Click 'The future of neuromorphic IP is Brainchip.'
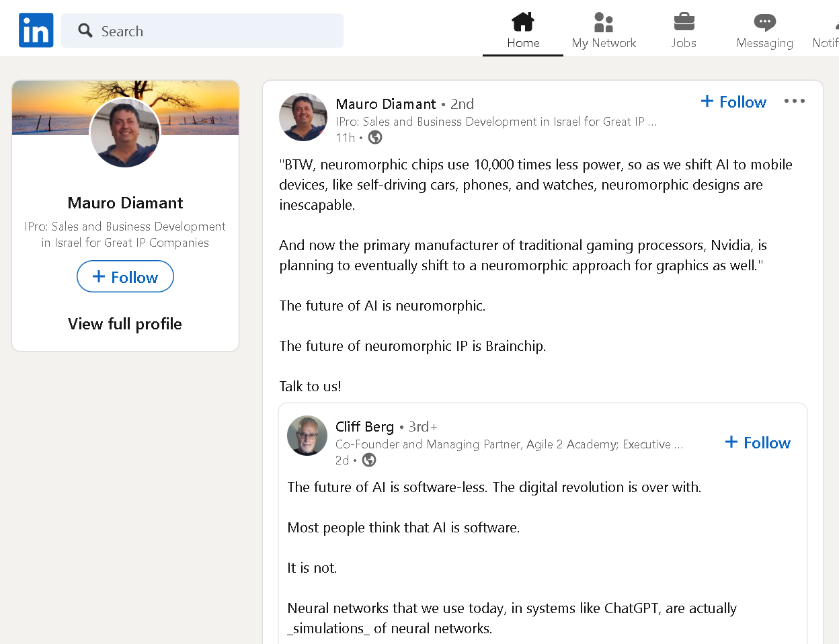This screenshot has height=644, width=839. click(x=413, y=346)
